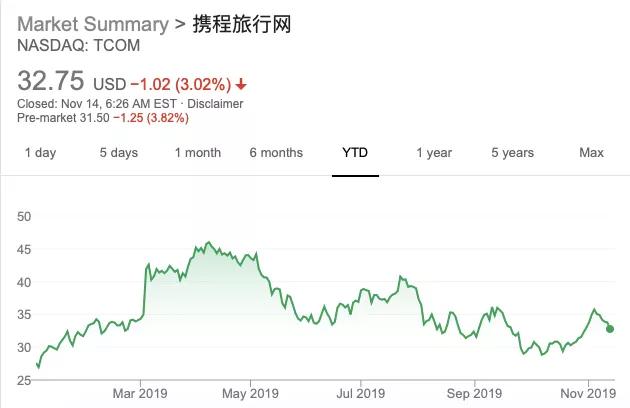Show the 6 months price range
Image resolution: width=630 pixels, height=408 pixels.
pyautogui.click(x=276, y=153)
